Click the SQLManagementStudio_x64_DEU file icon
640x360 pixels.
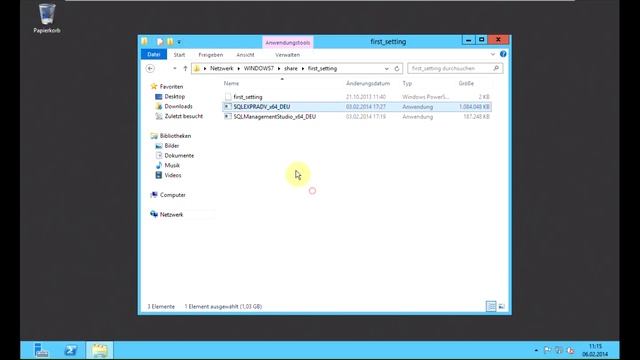(228, 116)
